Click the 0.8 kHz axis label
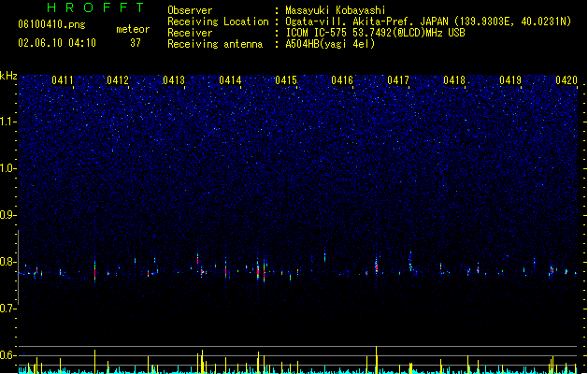Image resolution: width=588 pixels, height=374 pixels. (7, 262)
